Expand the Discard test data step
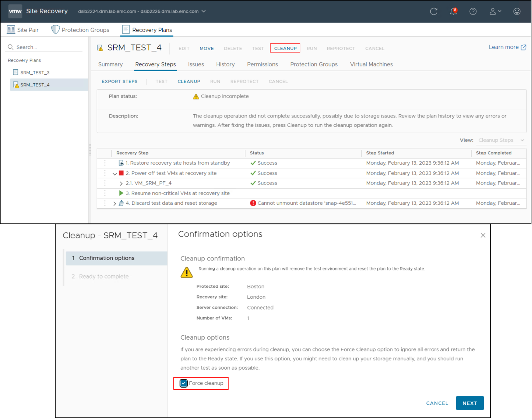The image size is (532, 420). coord(114,203)
